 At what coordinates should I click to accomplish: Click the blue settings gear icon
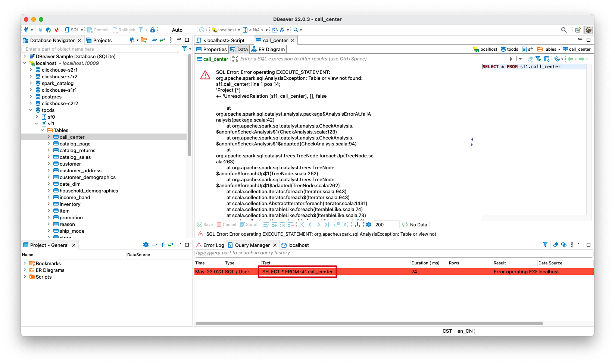(369, 225)
